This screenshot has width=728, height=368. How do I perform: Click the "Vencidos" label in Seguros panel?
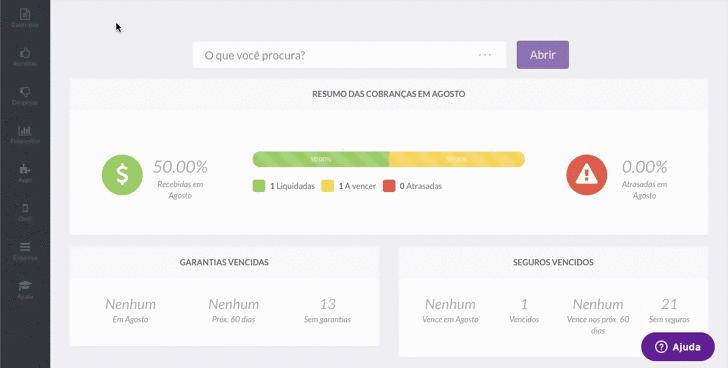coord(524,320)
